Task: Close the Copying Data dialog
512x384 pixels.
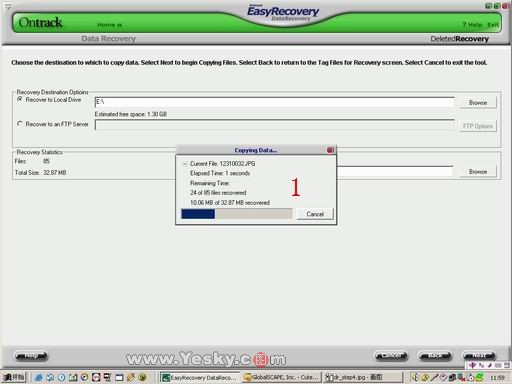Action: tap(330, 150)
